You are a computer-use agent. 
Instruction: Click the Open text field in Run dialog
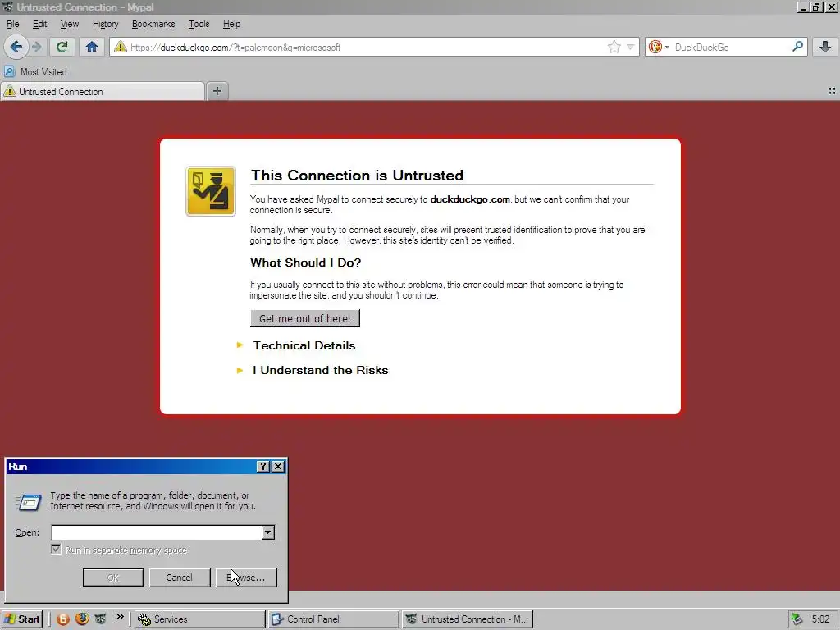[157, 532]
